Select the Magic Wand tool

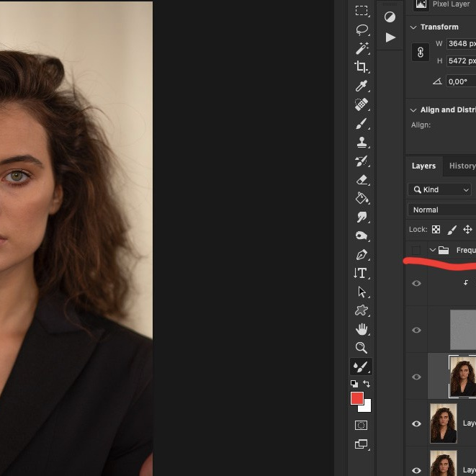pyautogui.click(x=362, y=48)
